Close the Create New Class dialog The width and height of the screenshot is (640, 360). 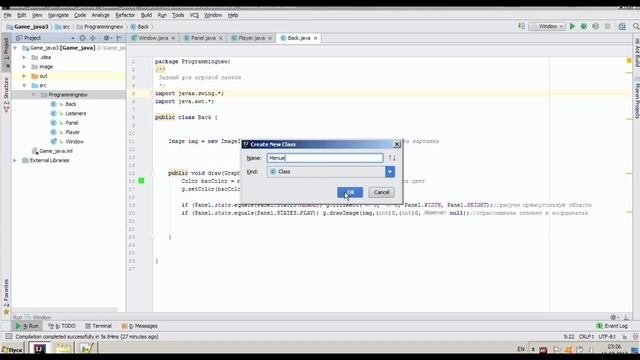[397, 144]
